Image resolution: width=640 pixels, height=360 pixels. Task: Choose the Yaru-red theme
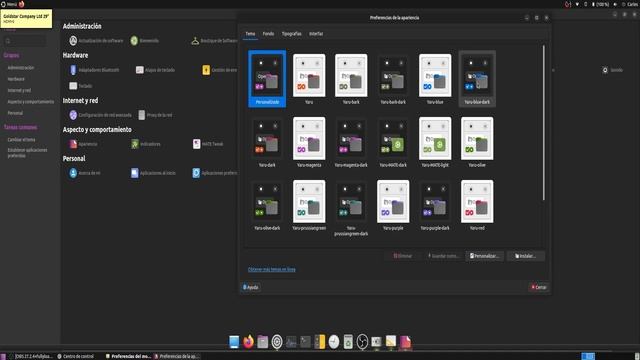click(x=477, y=205)
